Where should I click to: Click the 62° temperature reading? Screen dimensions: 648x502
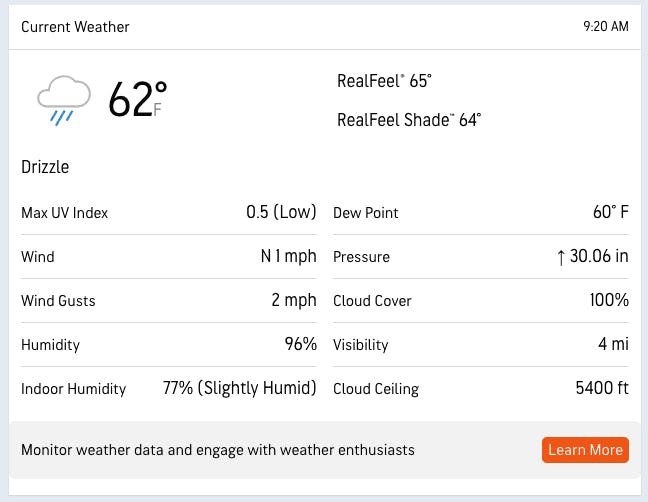click(134, 100)
